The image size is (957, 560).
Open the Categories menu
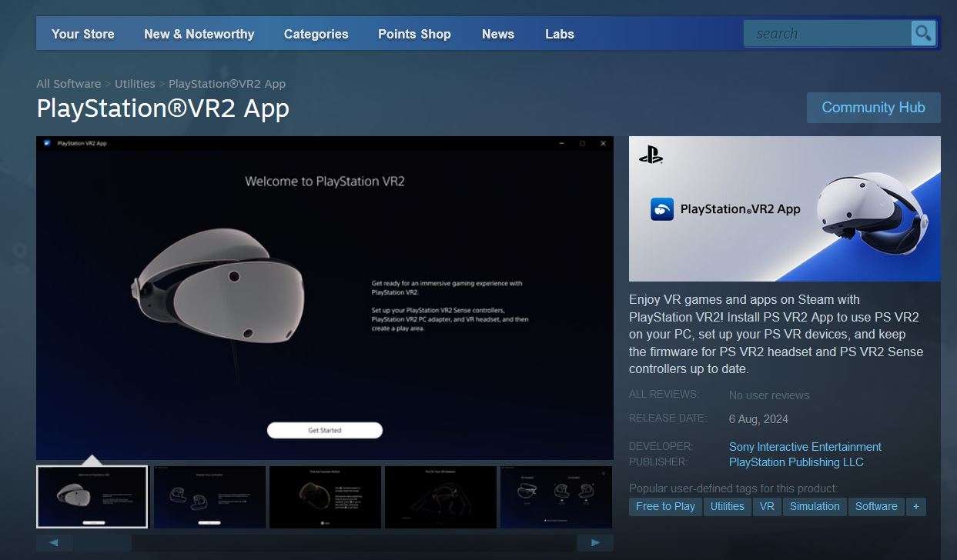click(x=316, y=34)
